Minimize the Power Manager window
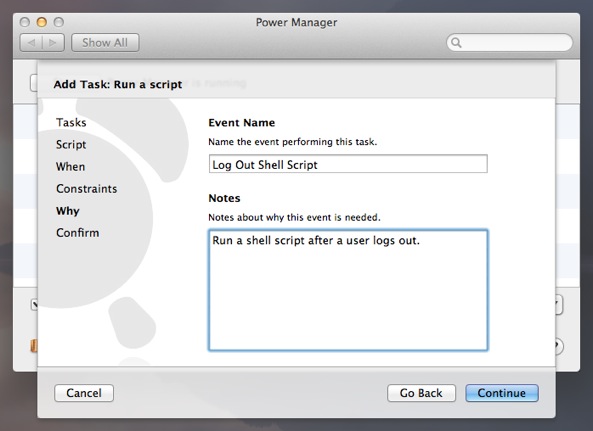Viewport: 593px width, 431px height. (42, 22)
